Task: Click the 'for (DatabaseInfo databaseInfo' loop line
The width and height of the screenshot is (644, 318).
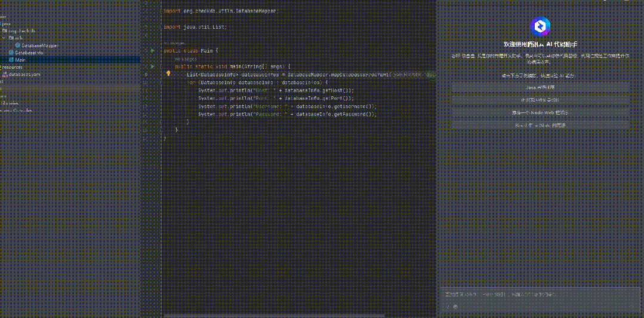Action: coord(257,82)
